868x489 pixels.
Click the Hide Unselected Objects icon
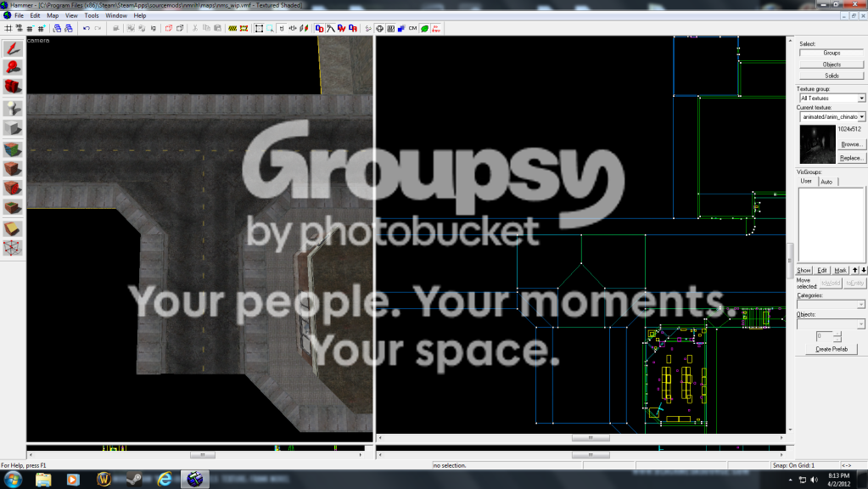coord(179,28)
